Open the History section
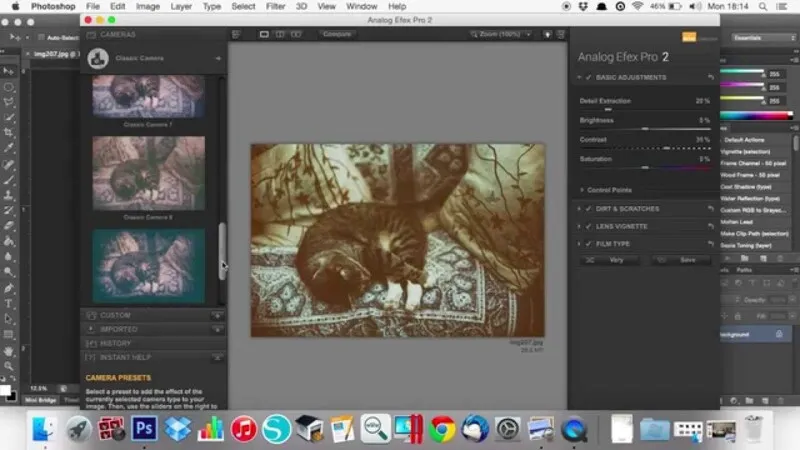The width and height of the screenshot is (800, 450). (x=153, y=343)
